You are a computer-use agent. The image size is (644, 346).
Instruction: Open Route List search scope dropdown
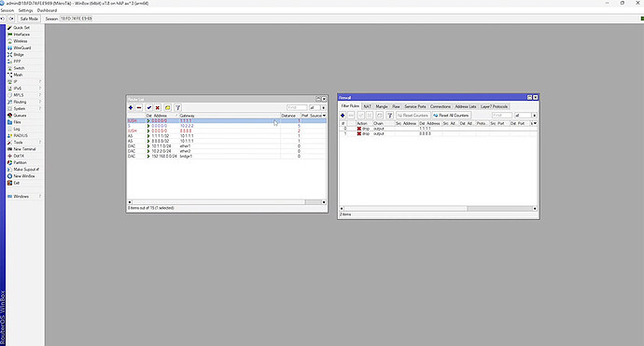pos(324,107)
